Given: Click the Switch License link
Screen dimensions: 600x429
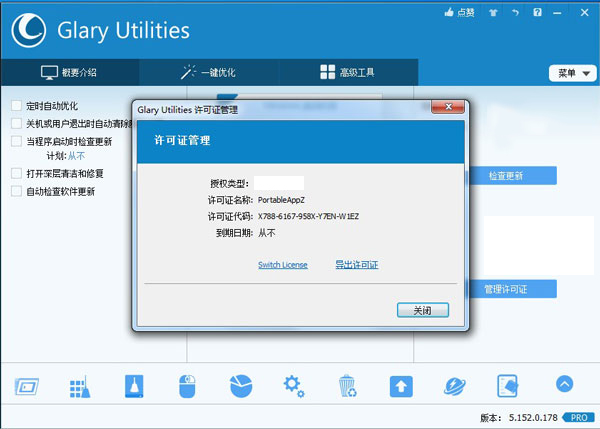Looking at the screenshot, I should coord(283,265).
